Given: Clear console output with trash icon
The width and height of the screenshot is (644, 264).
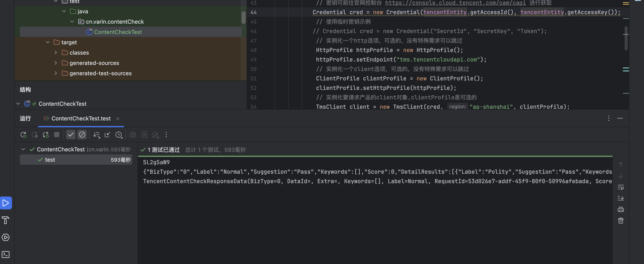Looking at the screenshot, I should 621,220.
